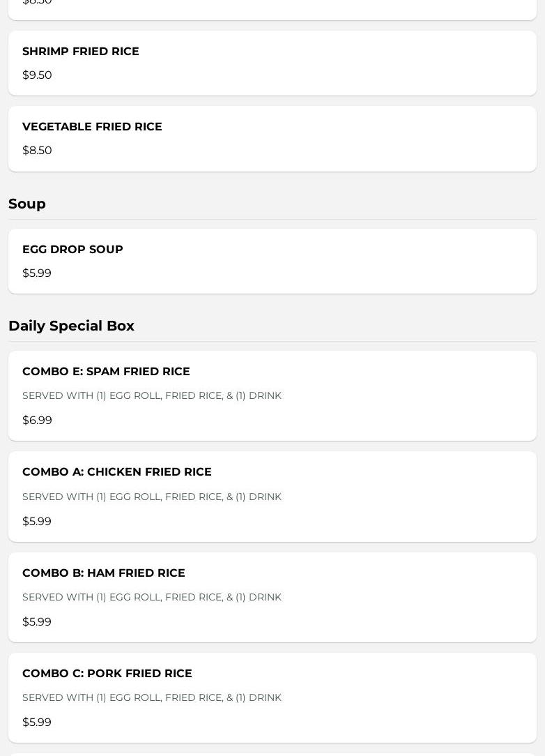Image resolution: width=545 pixels, height=756 pixels.
Task: Click the $9.50 Shrimp Fried Rice price
Action: click(37, 75)
